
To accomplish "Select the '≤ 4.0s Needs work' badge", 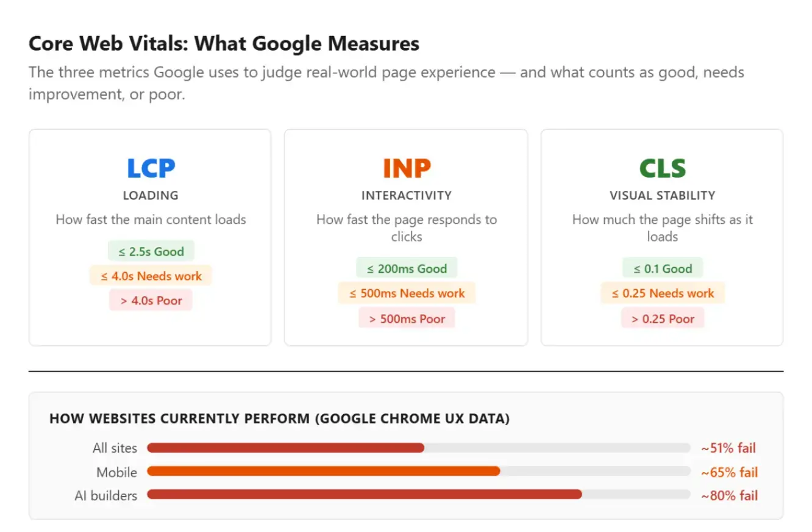I will click(151, 276).
